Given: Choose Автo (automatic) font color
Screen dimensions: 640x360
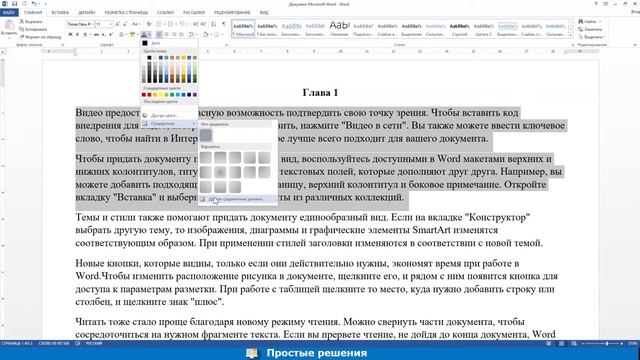Looking at the screenshot, I should pos(169,43).
